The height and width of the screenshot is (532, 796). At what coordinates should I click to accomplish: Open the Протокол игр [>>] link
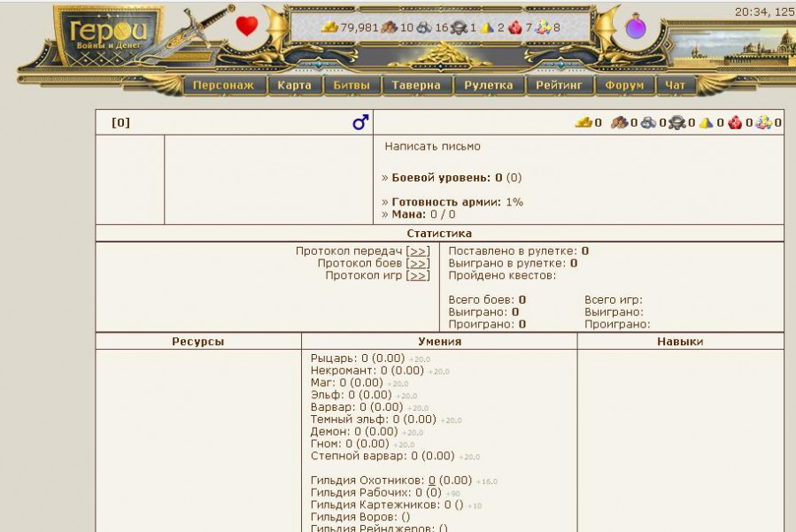point(418,275)
